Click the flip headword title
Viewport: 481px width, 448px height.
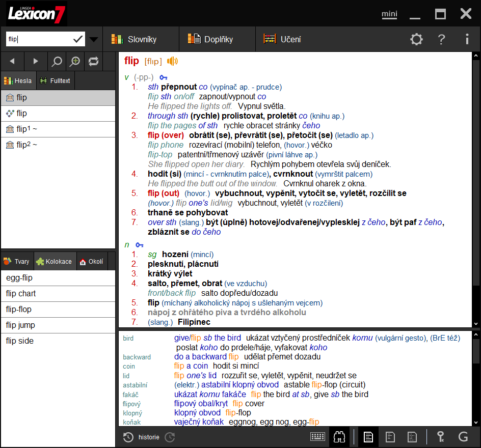(x=131, y=61)
